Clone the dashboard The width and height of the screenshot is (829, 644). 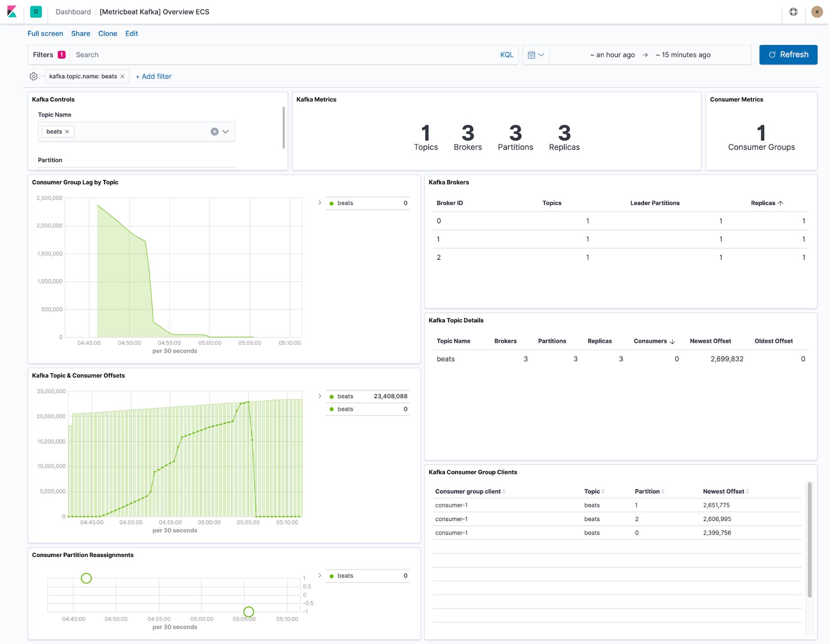coord(108,34)
